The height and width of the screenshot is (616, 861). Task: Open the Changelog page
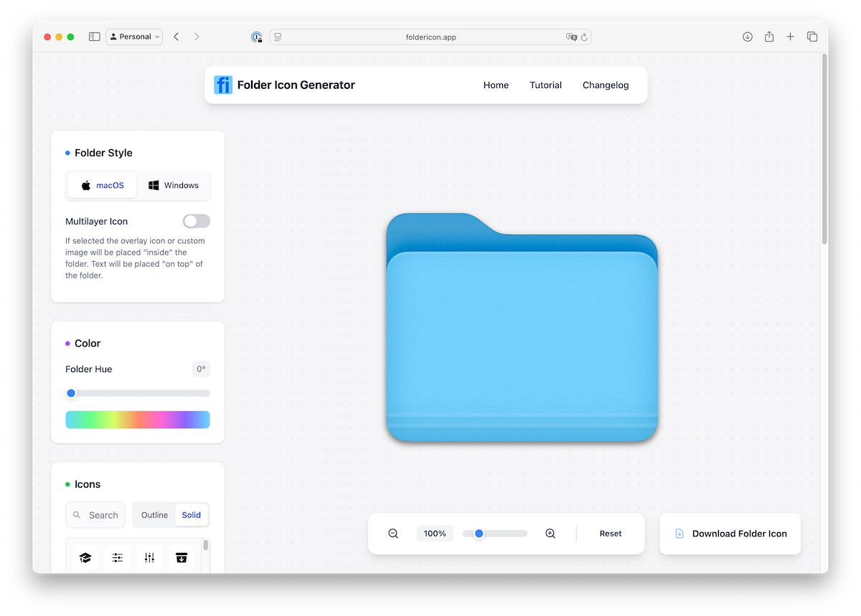pyautogui.click(x=605, y=85)
